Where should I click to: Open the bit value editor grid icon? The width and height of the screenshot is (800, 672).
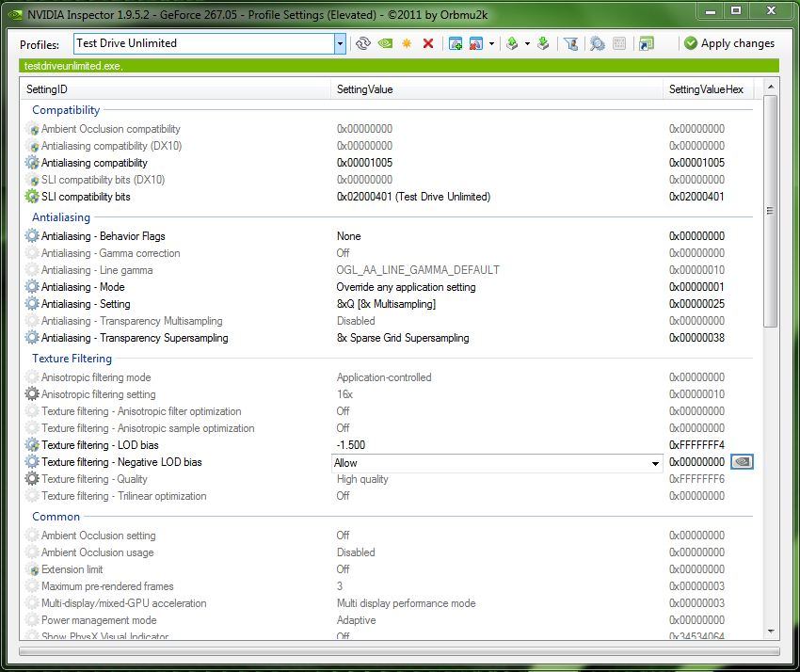pos(619,44)
